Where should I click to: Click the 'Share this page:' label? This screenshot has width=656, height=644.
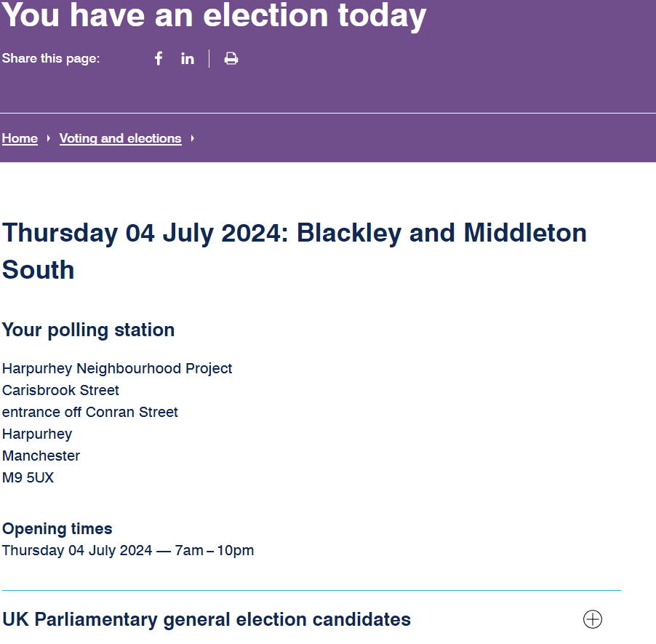pyautogui.click(x=51, y=58)
